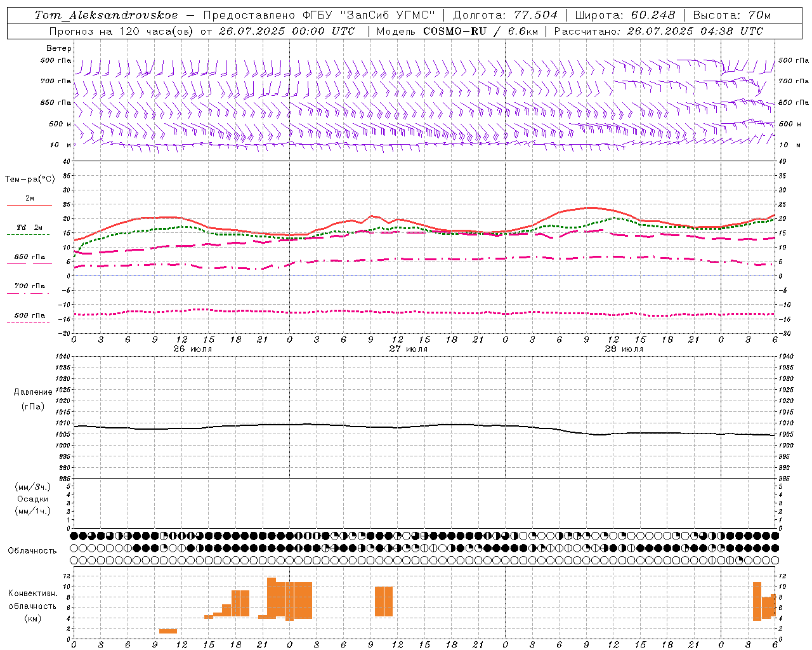Click the red 2м temperature legend line

pyautogui.click(x=29, y=205)
